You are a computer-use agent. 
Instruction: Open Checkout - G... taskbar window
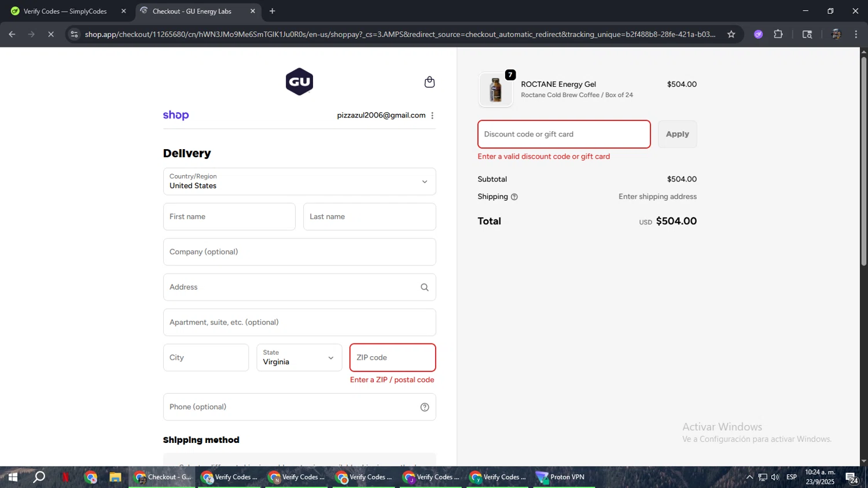point(162,477)
